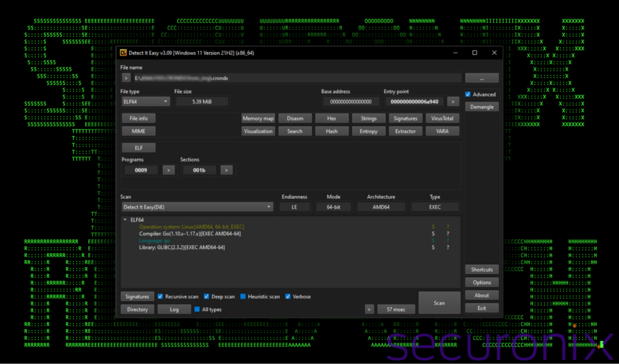Toggle the Advanced checkbox
The image size is (619, 364).
click(468, 94)
